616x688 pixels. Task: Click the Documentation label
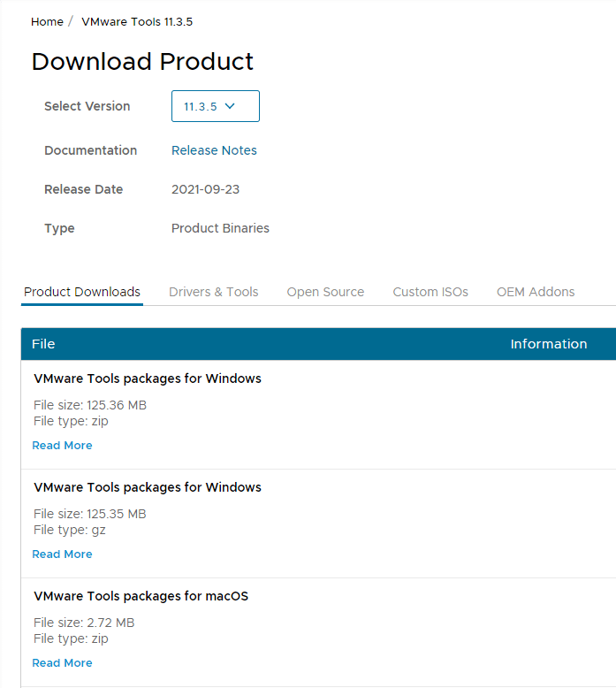91,150
